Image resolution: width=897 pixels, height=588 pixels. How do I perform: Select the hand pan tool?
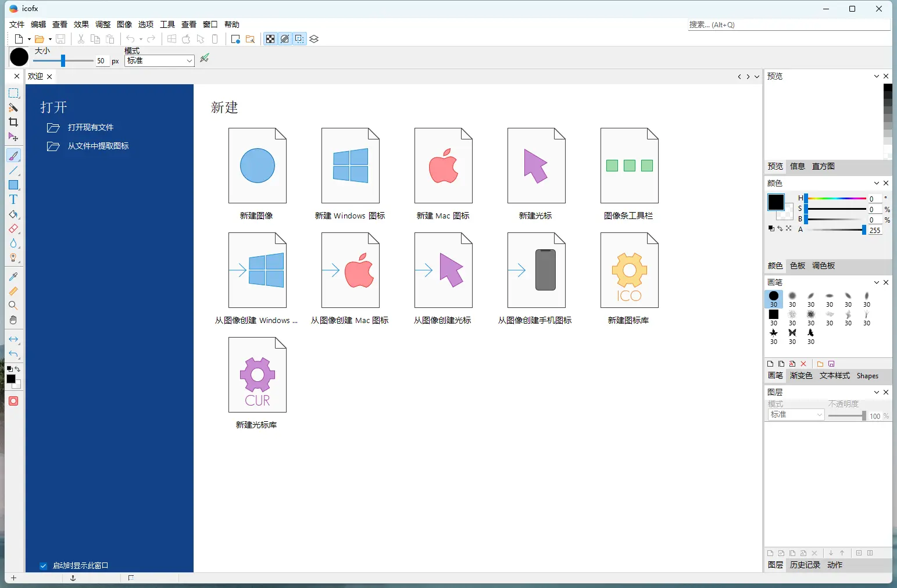click(13, 320)
